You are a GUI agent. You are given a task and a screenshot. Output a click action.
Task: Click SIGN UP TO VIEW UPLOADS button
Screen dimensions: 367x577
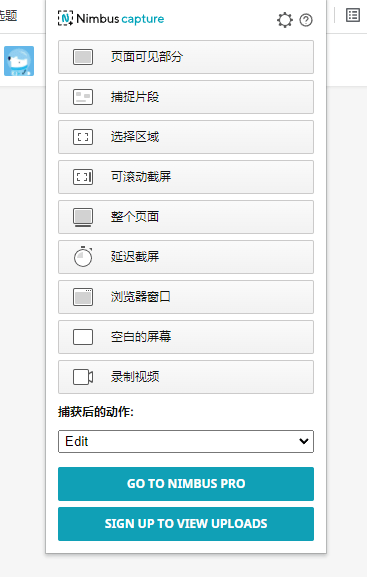186,524
